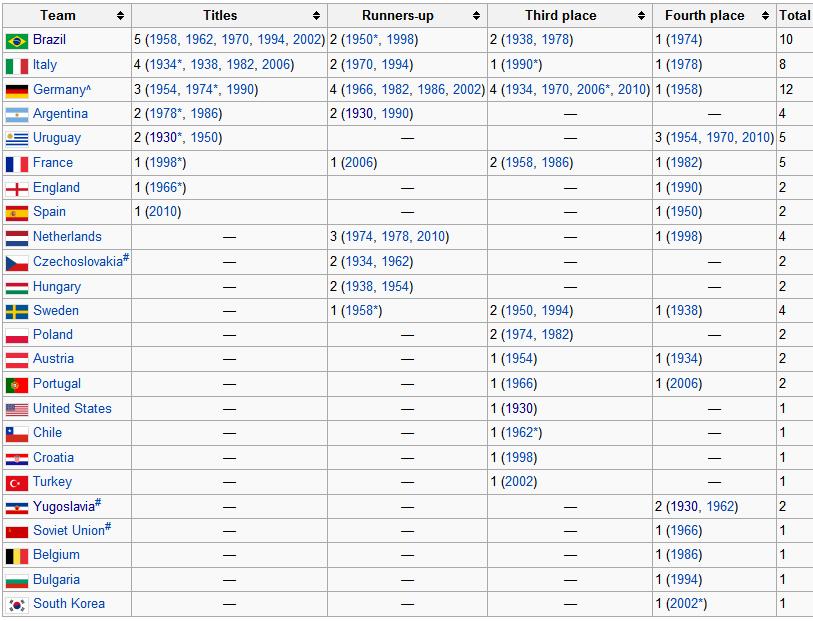Open the Soviet Union team link
The width and height of the screenshot is (813, 621).
pyautogui.click(x=69, y=530)
